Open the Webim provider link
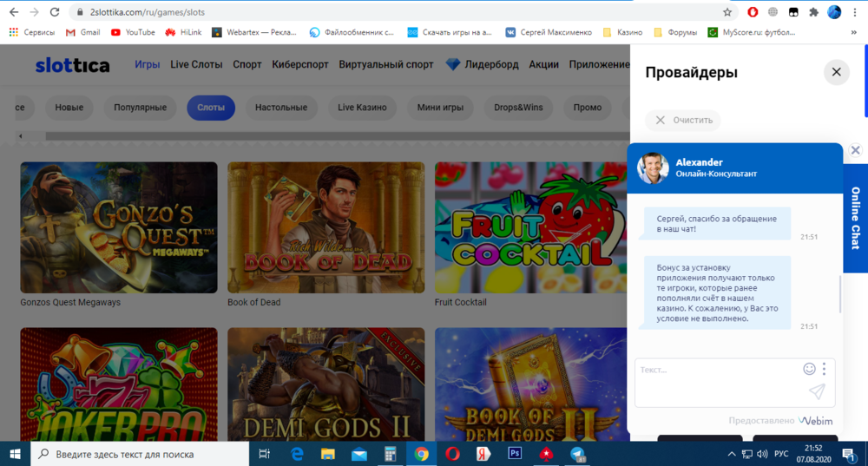The width and height of the screenshot is (868, 466). [815, 421]
